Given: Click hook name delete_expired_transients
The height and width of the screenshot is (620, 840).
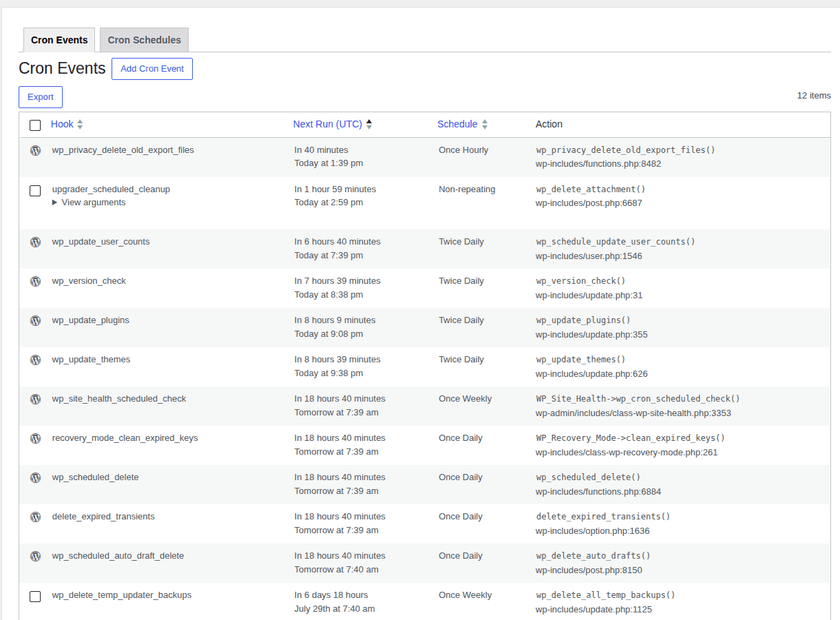Looking at the screenshot, I should coord(103,517).
